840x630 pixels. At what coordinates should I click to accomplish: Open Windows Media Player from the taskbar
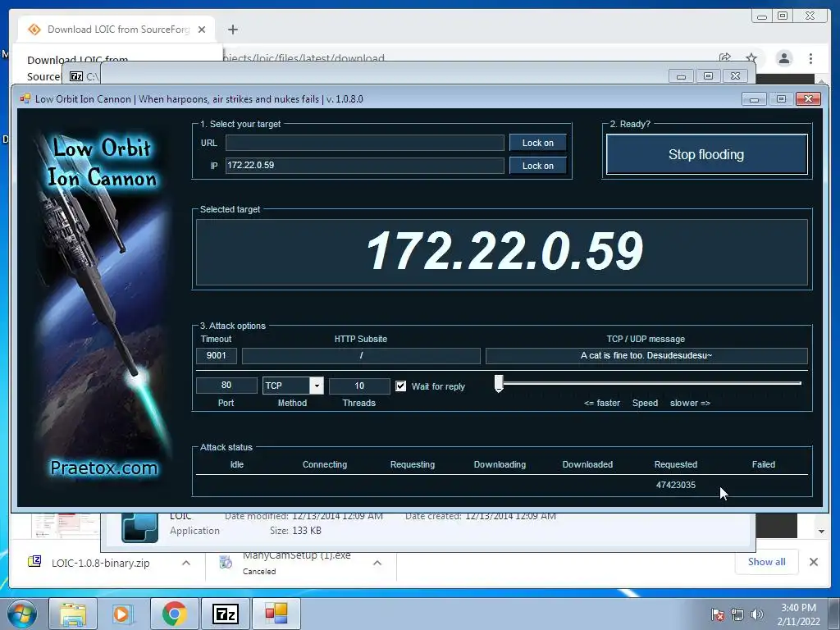(x=121, y=614)
